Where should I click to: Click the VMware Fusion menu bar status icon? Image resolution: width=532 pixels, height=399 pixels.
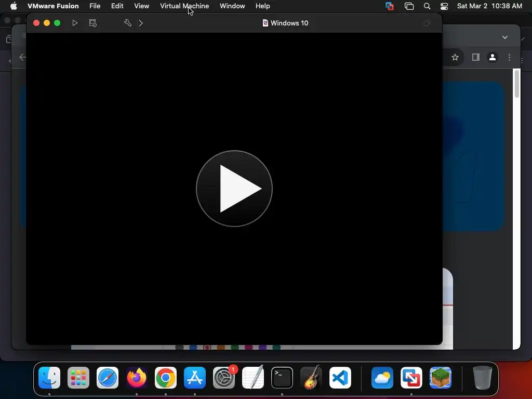[x=390, y=6]
